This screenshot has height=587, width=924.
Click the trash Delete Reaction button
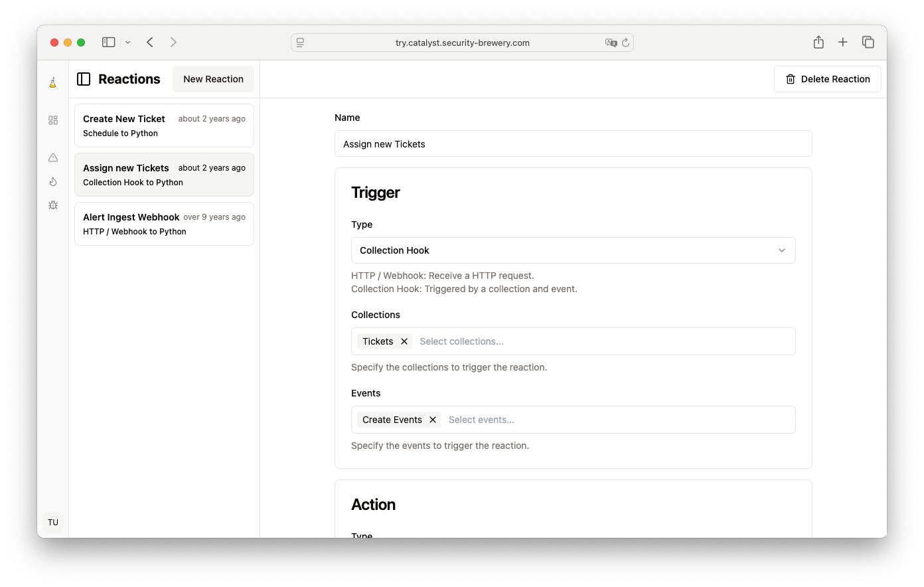[x=827, y=79]
